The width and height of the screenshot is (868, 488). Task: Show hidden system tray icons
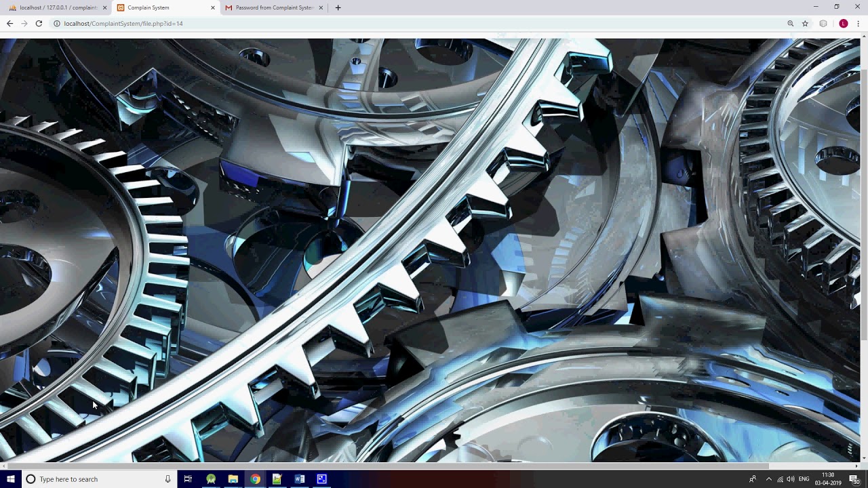(x=768, y=479)
